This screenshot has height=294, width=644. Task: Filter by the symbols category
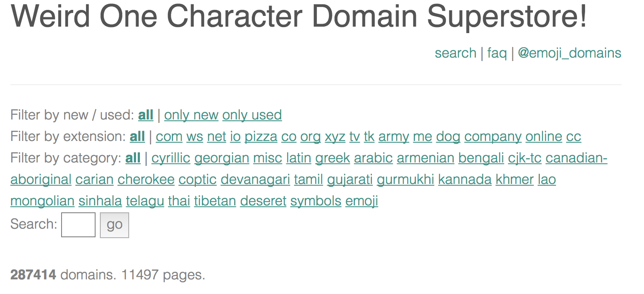tap(316, 201)
